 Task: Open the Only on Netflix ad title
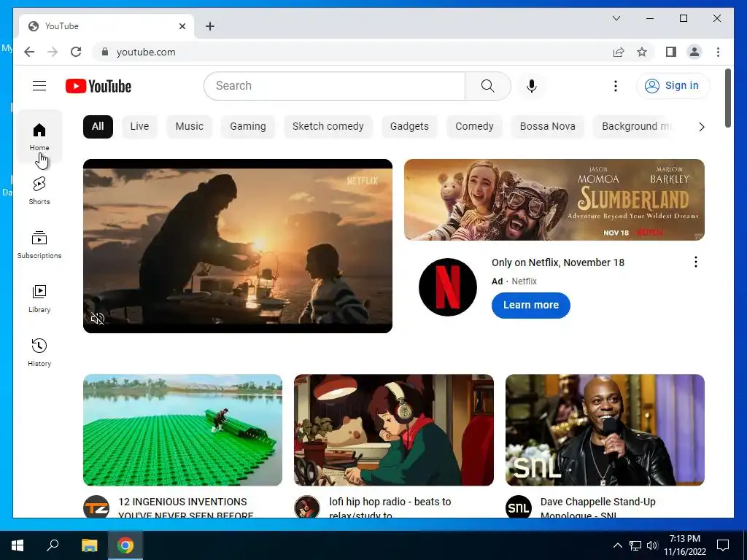coord(558,262)
